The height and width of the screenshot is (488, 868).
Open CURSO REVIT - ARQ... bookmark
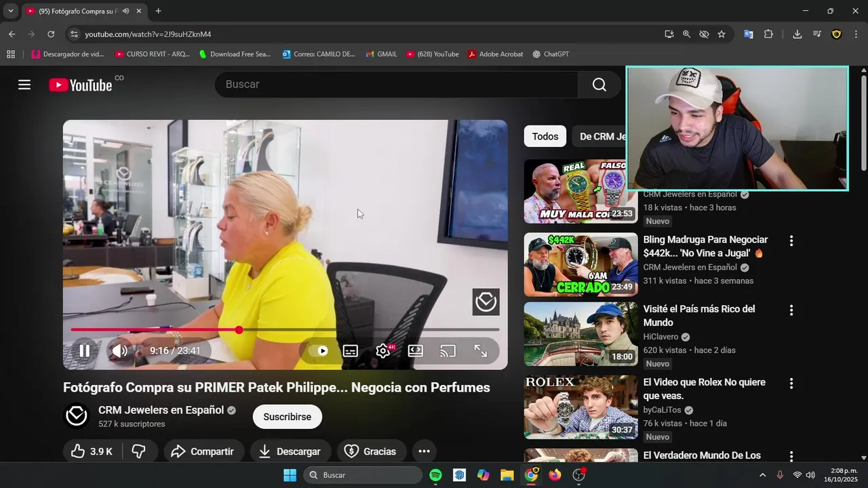(x=153, y=54)
